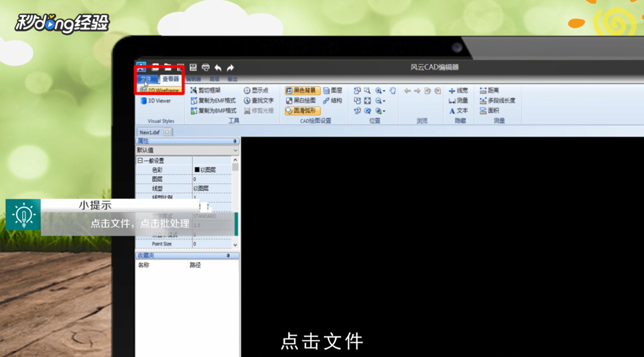Screen dimensions: 644x357
Task: Open the 3D Viewer
Action: point(156,101)
